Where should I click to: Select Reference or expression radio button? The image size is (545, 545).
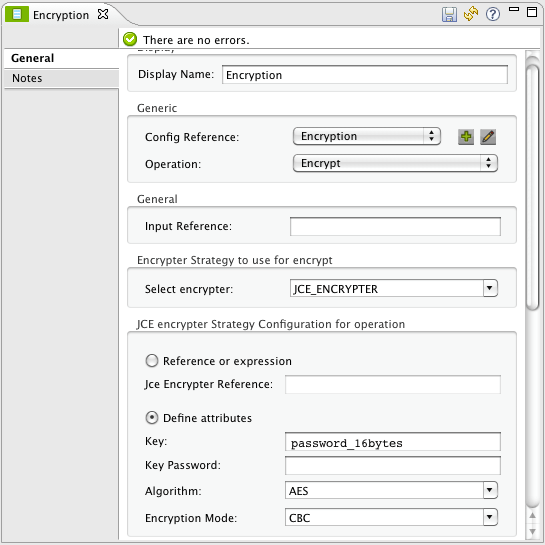pyautogui.click(x=152, y=361)
